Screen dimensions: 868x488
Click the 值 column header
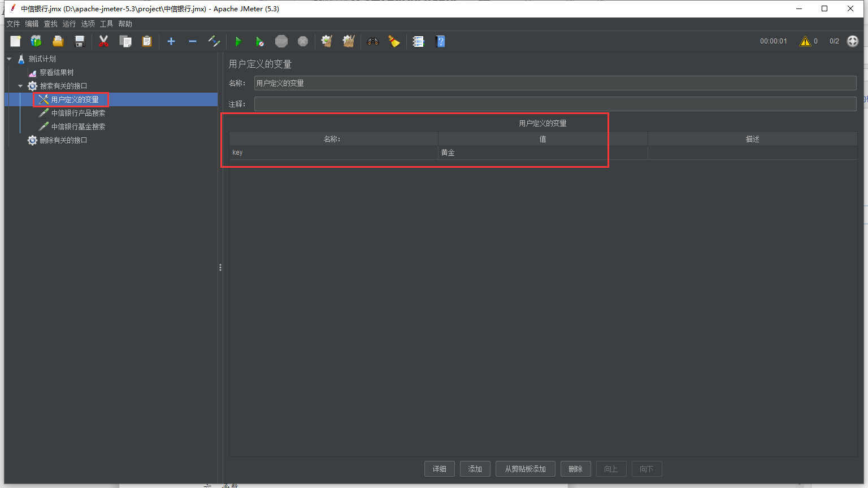pyautogui.click(x=542, y=139)
